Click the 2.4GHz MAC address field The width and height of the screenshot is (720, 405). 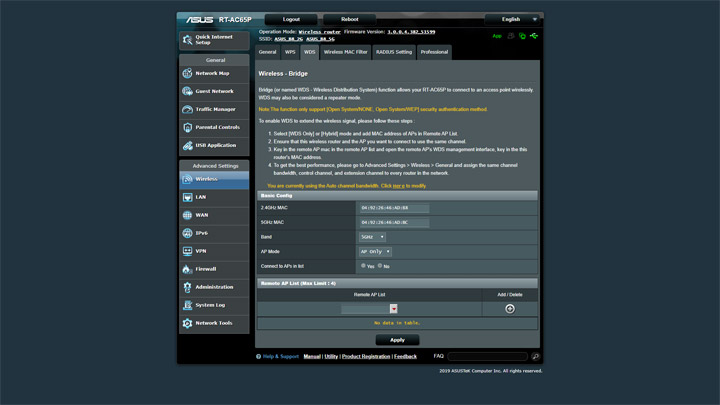tap(394, 208)
